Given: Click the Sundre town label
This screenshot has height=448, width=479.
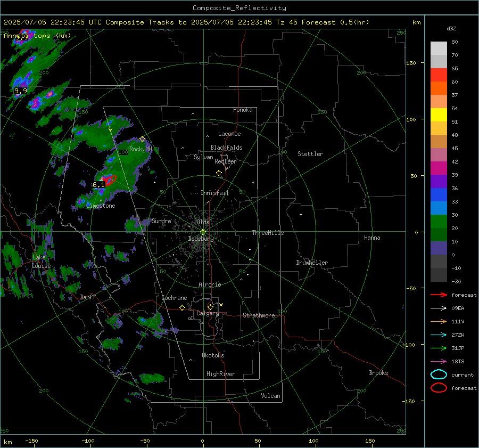Looking at the screenshot, I should [161, 221].
